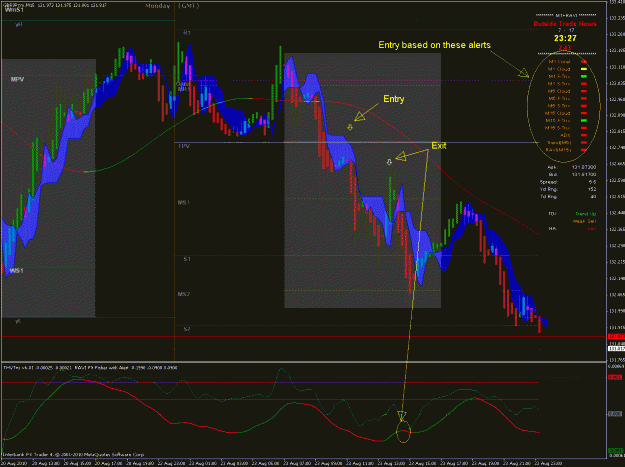Click the WS1 weekly support label

click(x=16, y=271)
